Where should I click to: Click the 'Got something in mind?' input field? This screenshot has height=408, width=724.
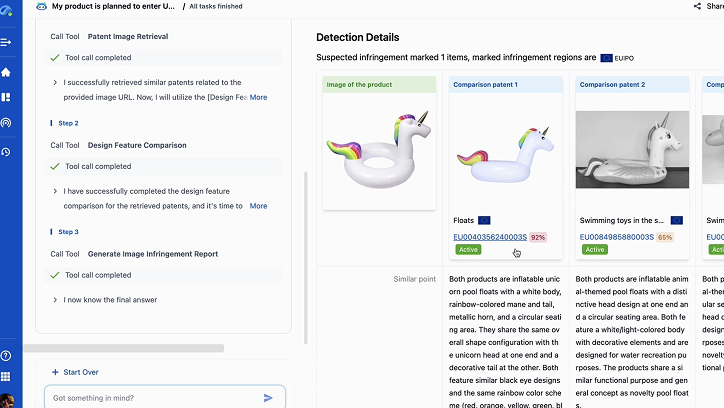(165, 397)
